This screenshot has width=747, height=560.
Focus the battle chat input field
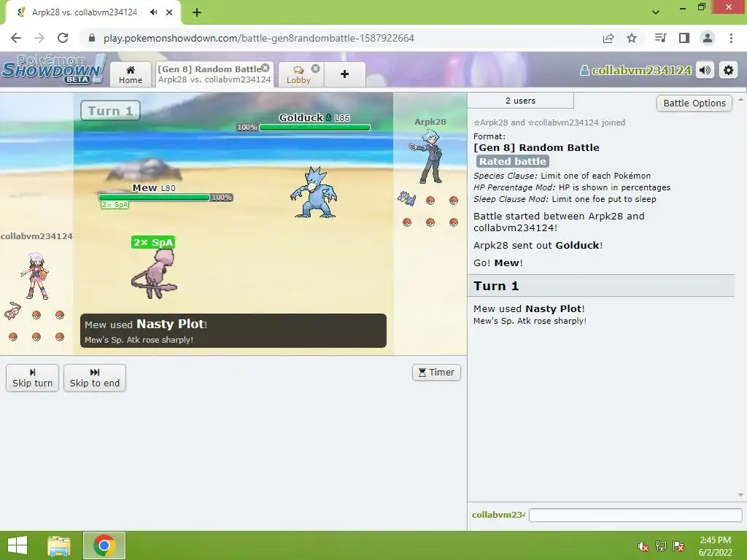pos(635,515)
